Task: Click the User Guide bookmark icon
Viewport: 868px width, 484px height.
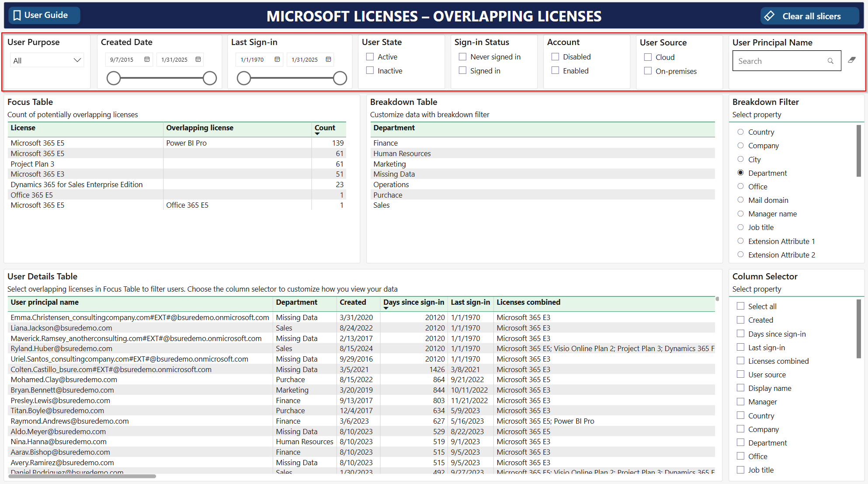Action: tap(17, 15)
